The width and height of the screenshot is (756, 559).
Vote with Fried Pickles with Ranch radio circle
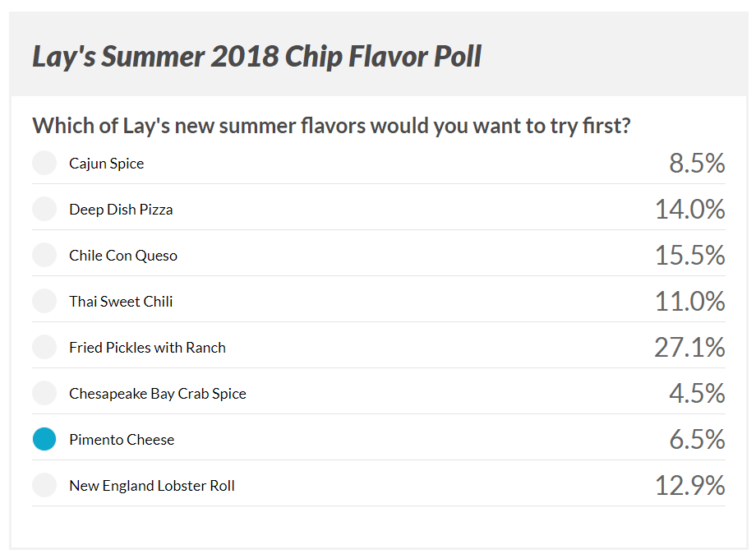click(x=44, y=347)
